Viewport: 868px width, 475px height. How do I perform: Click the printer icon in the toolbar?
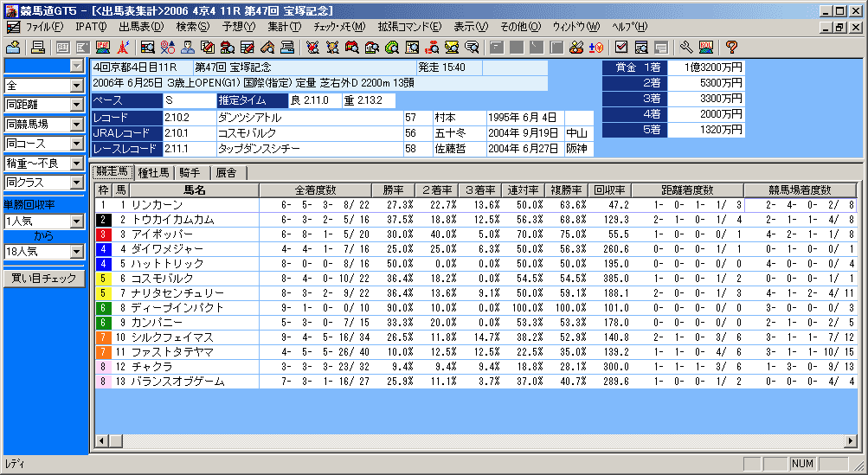tap(38, 47)
